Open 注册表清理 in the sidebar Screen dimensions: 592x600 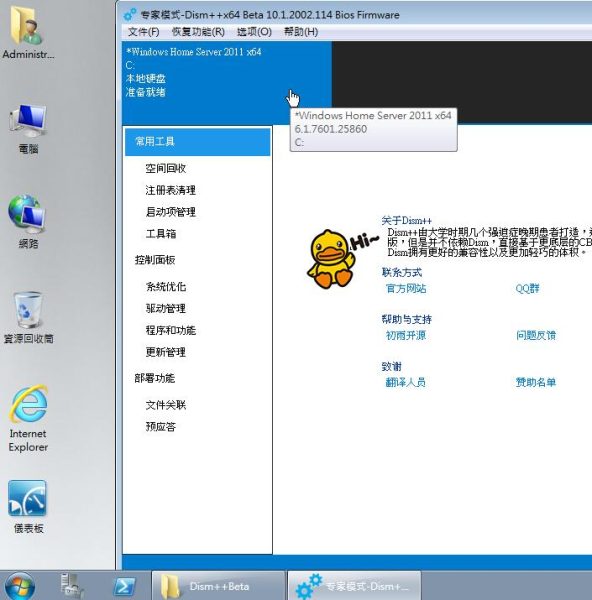point(171,190)
